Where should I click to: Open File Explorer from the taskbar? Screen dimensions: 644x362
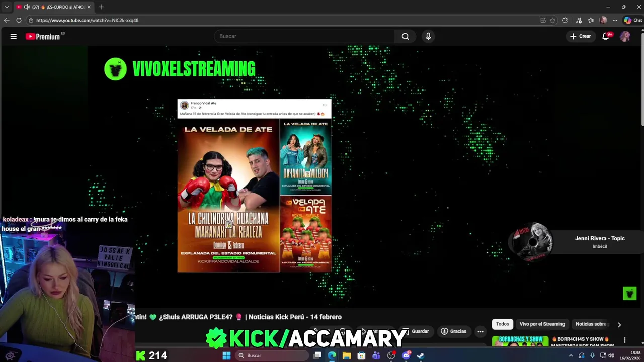pos(347,355)
